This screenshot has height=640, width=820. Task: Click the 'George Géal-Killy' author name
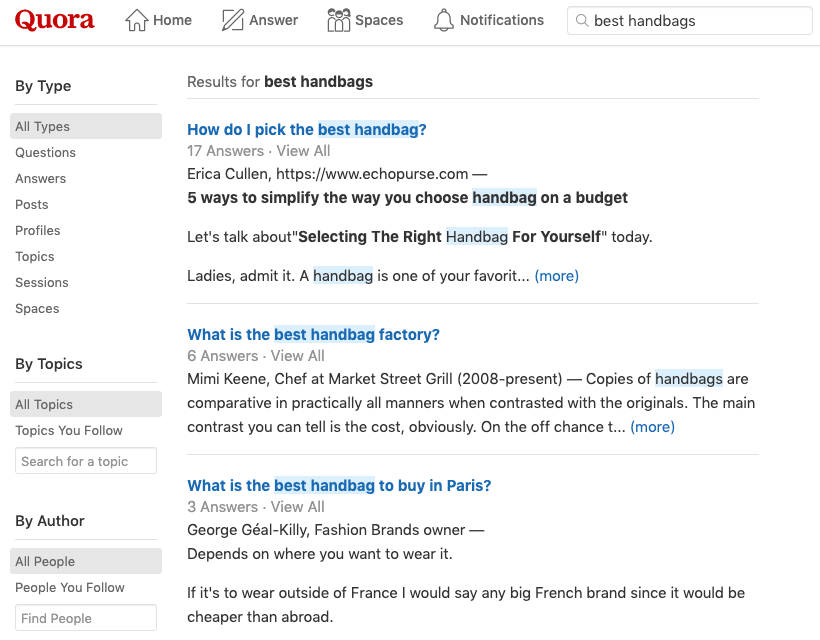(x=247, y=530)
